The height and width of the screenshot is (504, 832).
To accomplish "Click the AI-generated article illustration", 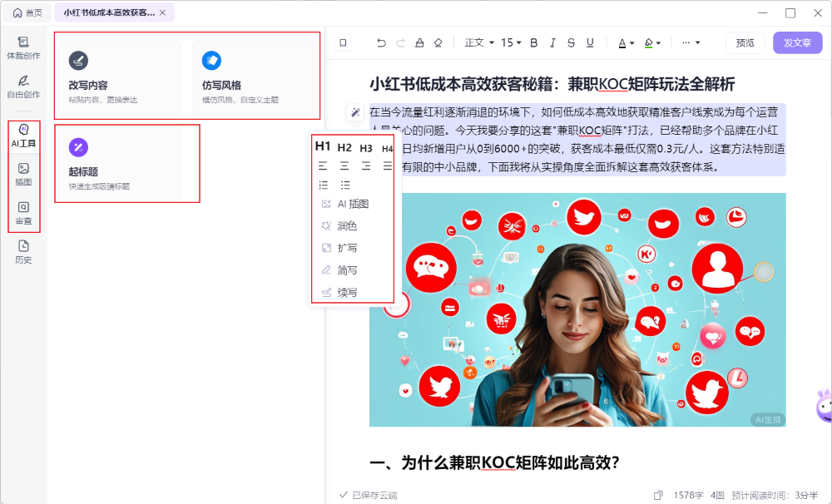I will [577, 309].
